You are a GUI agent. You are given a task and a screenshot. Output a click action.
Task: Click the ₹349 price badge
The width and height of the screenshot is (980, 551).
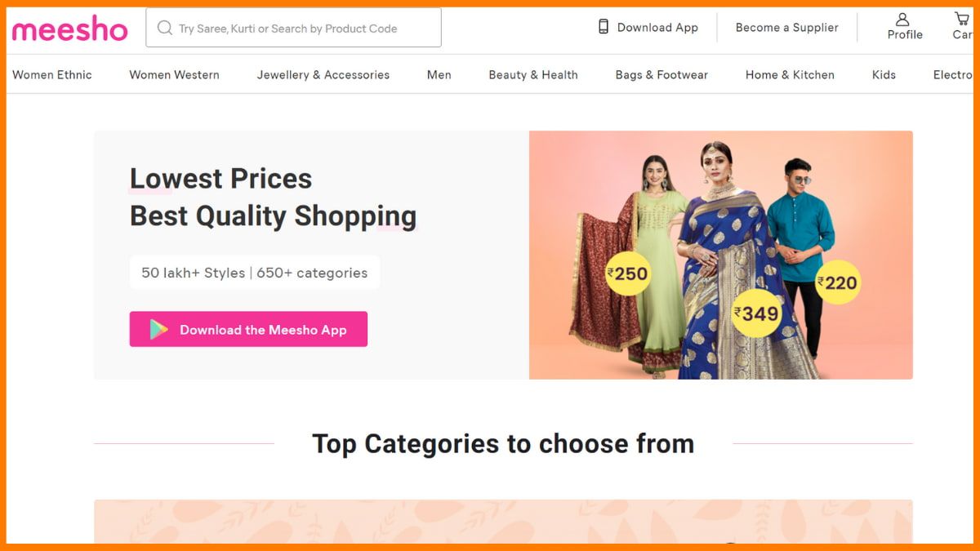756,313
